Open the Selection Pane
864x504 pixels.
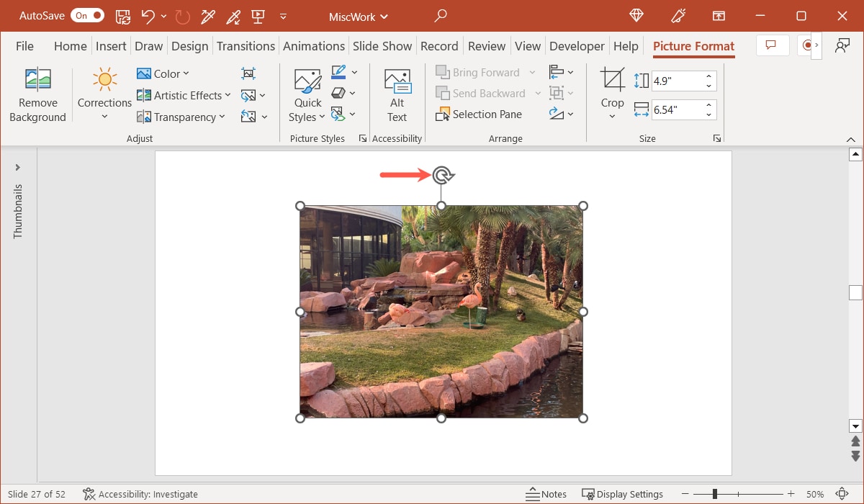pos(479,114)
